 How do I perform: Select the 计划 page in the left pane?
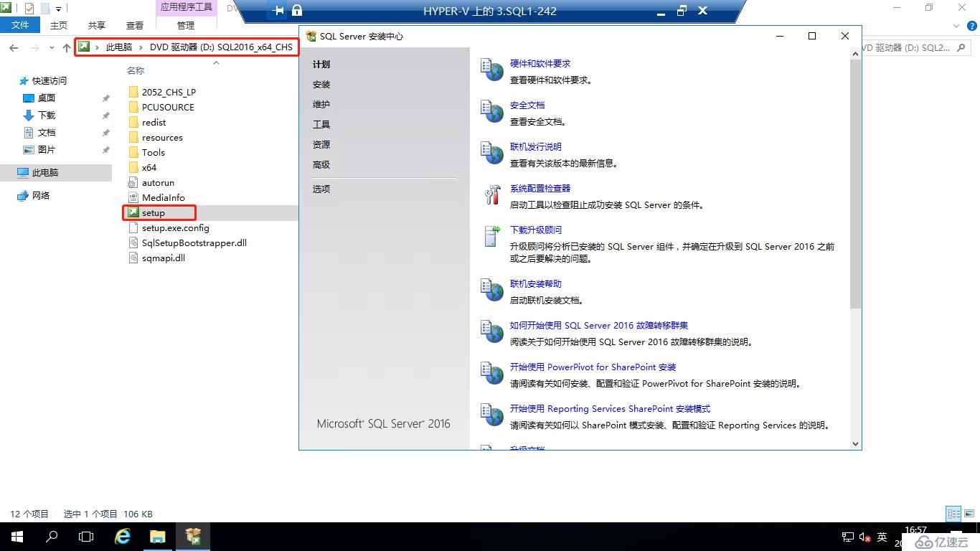pyautogui.click(x=321, y=65)
